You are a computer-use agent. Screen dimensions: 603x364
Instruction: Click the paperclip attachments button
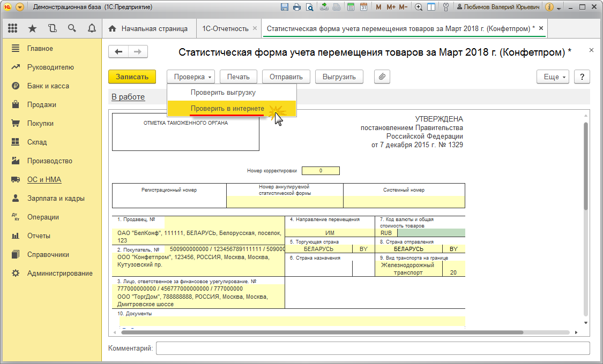click(382, 77)
